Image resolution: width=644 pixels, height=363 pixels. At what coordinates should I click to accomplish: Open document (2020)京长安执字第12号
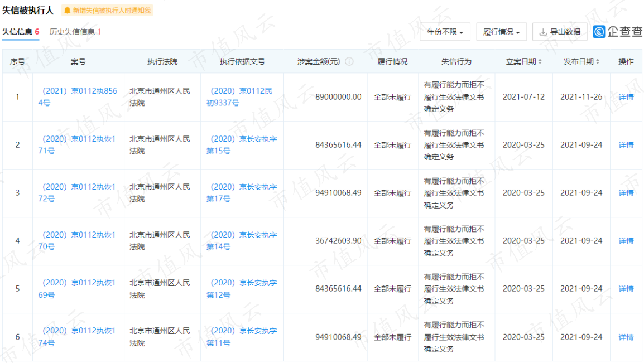pos(242,289)
